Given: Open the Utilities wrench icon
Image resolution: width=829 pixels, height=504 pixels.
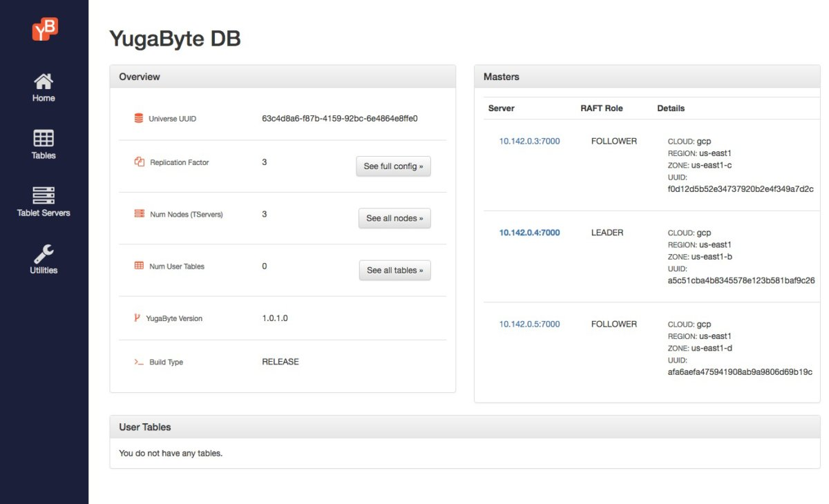Looking at the screenshot, I should (44, 253).
